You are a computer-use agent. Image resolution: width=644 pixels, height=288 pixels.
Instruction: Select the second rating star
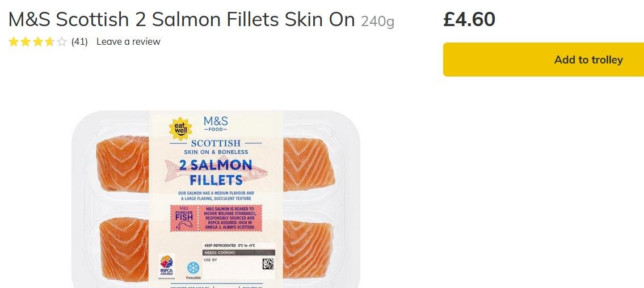click(x=26, y=41)
